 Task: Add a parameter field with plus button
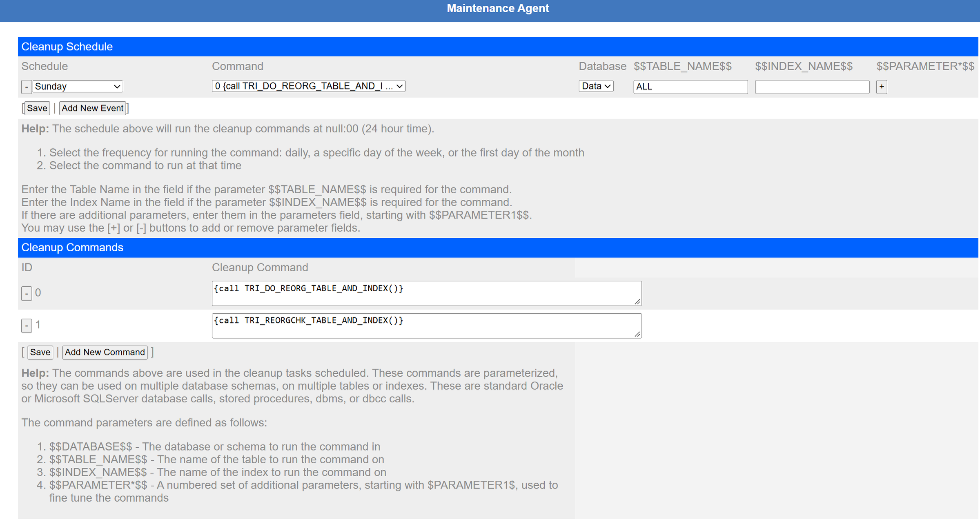tap(881, 87)
